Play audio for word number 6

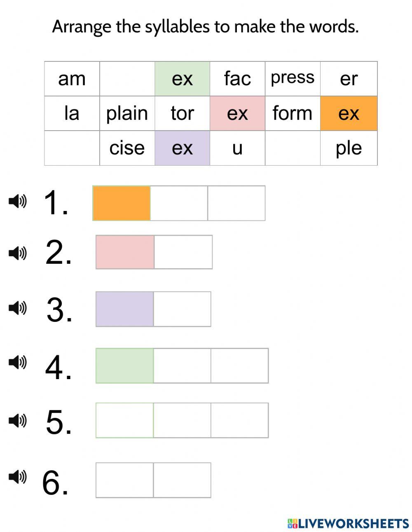(17, 477)
